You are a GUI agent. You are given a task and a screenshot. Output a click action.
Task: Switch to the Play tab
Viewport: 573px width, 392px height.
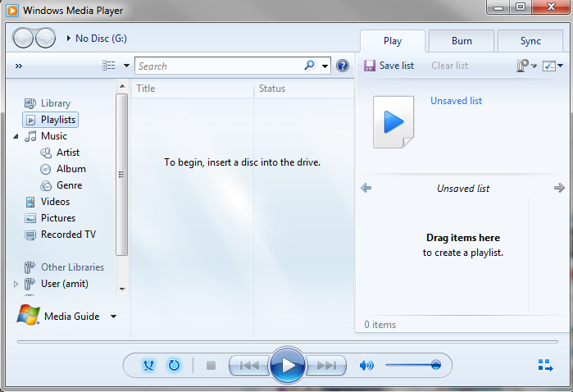pyautogui.click(x=393, y=41)
